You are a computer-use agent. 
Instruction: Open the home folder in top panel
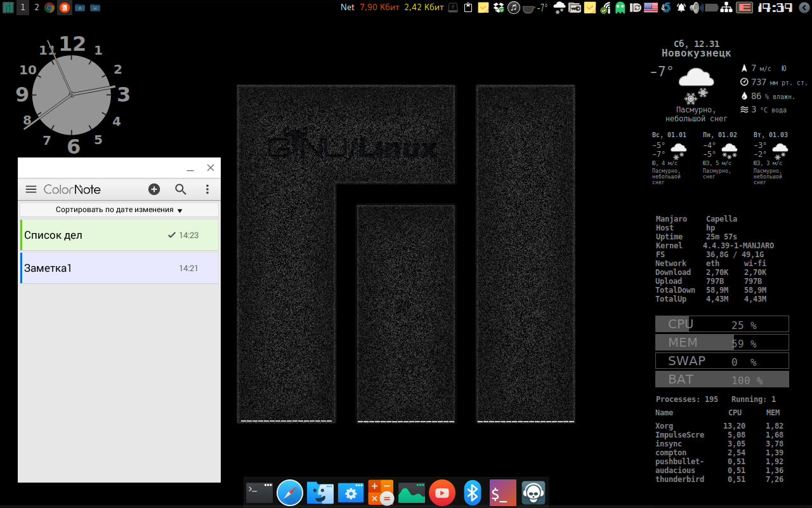point(80,8)
